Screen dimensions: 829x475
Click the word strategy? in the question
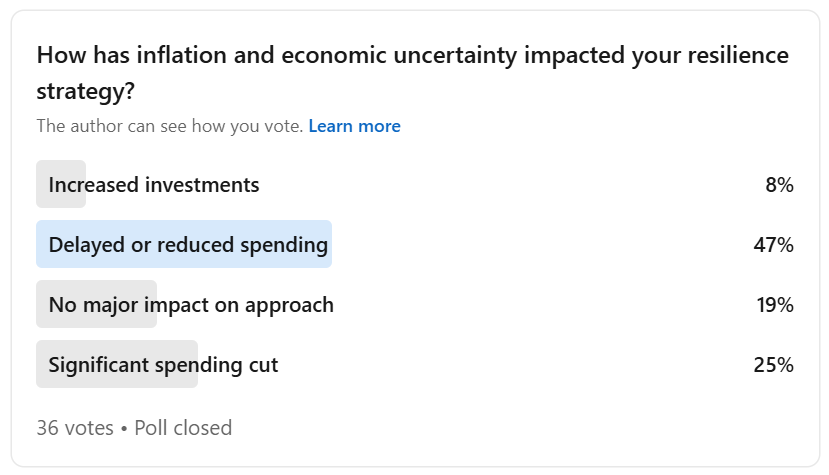pyautogui.click(x=86, y=92)
